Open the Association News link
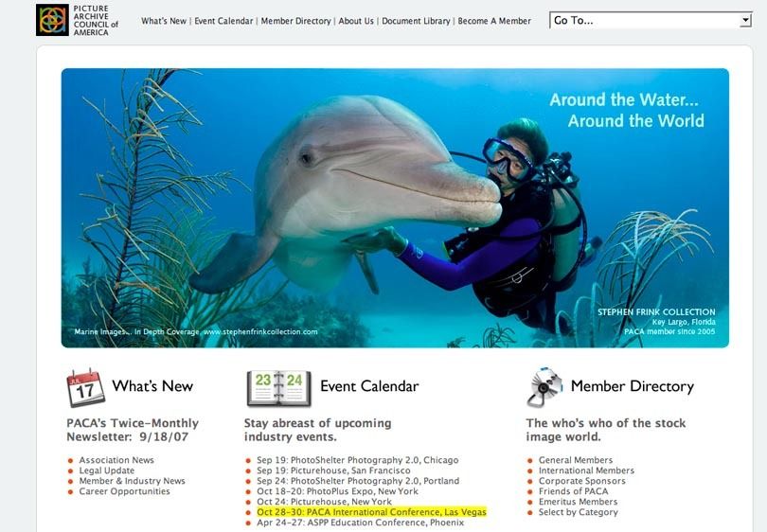Image resolution: width=767 pixels, height=532 pixels. point(116,461)
